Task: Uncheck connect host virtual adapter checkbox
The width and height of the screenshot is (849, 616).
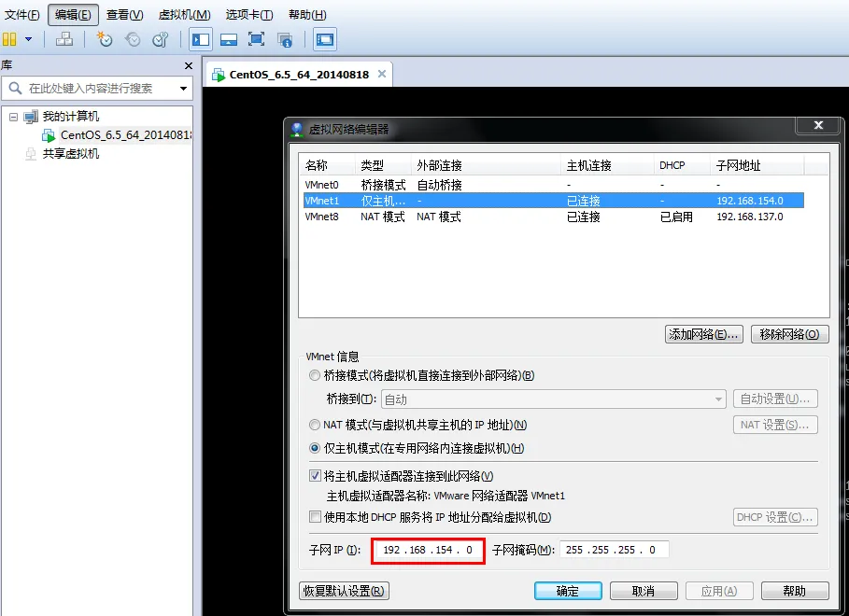Action: [x=315, y=476]
